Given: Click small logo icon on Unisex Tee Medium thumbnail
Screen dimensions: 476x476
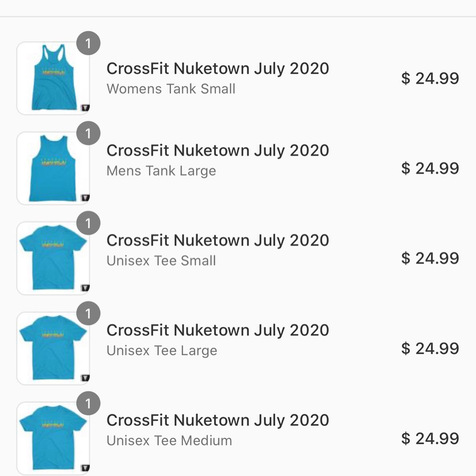Looking at the screenshot, I should point(85,467).
